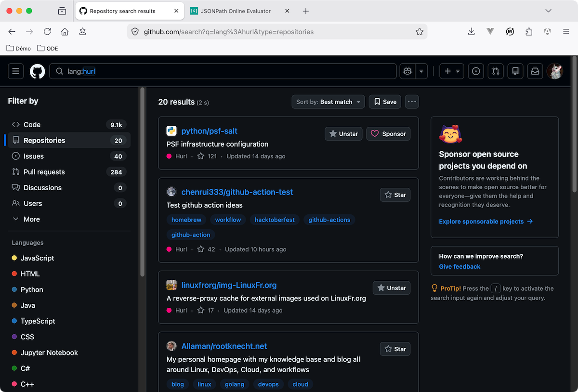The width and height of the screenshot is (578, 392).
Task: Expand More in the Filter by sidebar
Action: pos(32,219)
